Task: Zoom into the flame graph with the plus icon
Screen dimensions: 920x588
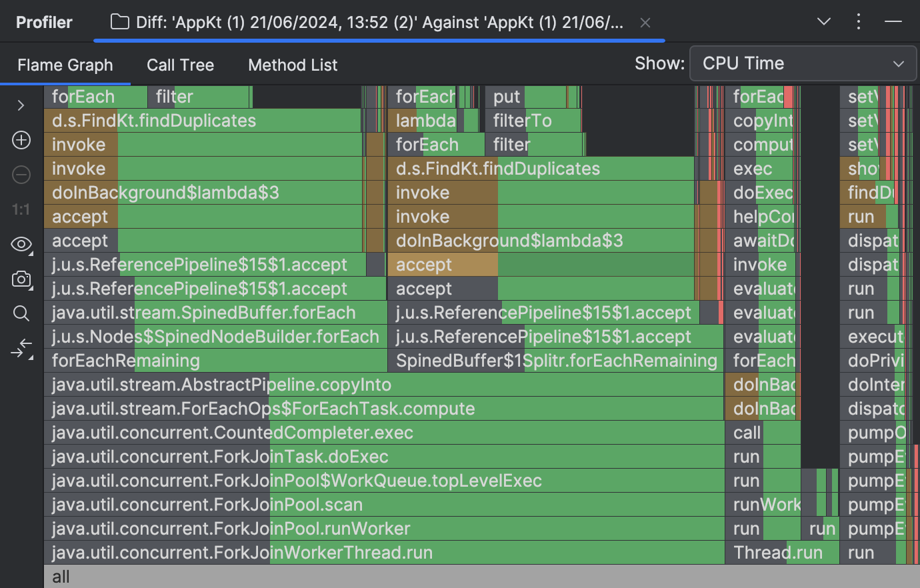Action: pos(21,140)
